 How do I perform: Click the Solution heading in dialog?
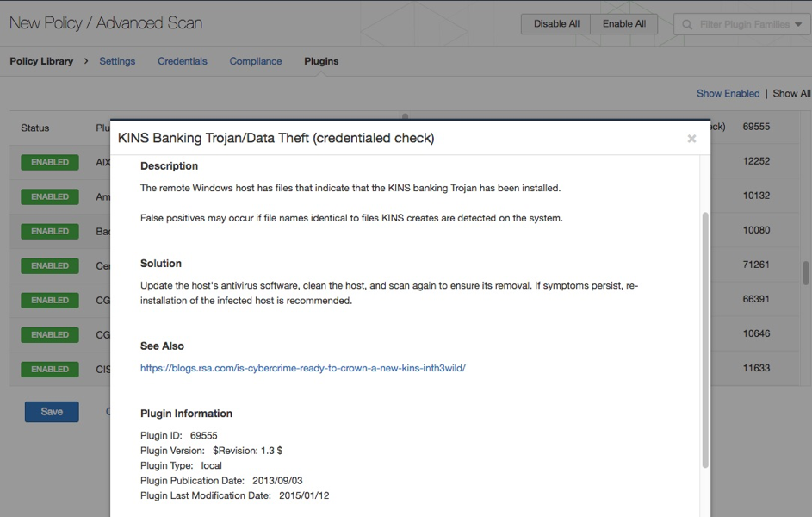click(x=160, y=263)
